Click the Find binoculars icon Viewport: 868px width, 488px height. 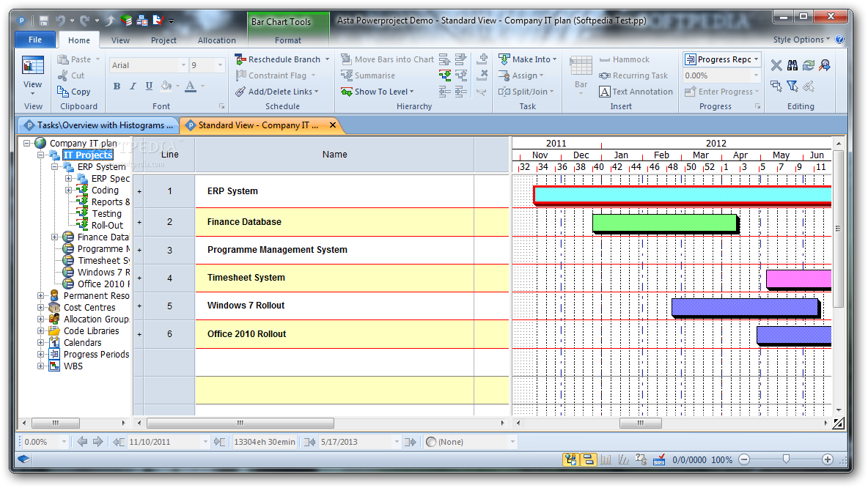pos(792,65)
